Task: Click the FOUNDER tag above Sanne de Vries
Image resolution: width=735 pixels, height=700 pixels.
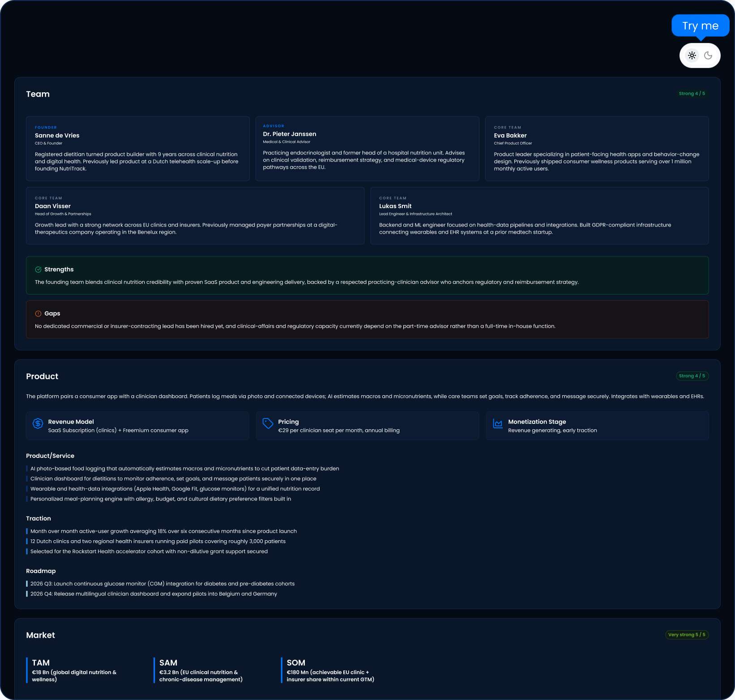Action: [x=46, y=128]
